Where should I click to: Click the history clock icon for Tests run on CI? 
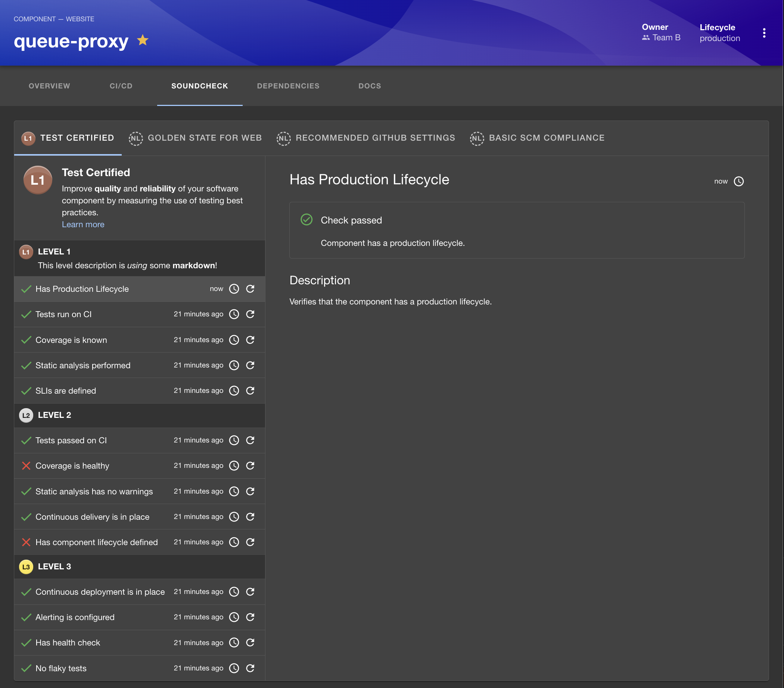[x=234, y=314]
